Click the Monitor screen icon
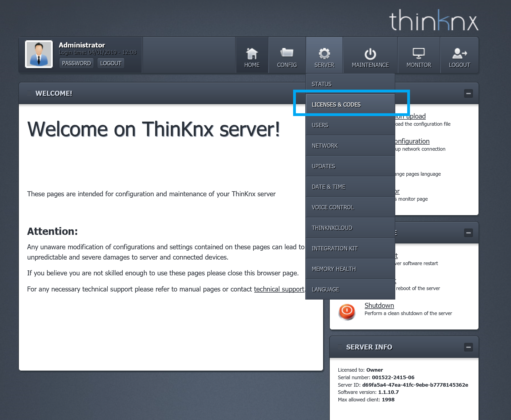The height and width of the screenshot is (420, 511). (x=419, y=53)
